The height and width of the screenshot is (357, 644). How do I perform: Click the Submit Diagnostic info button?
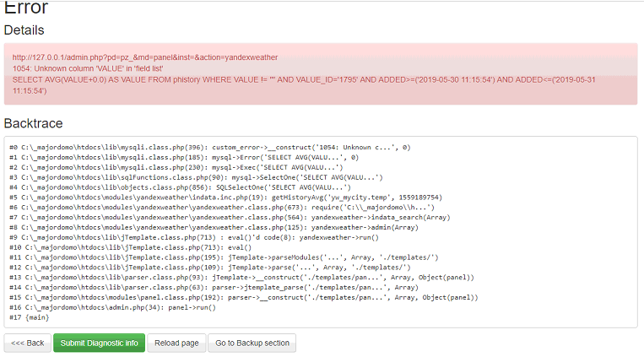click(x=99, y=343)
